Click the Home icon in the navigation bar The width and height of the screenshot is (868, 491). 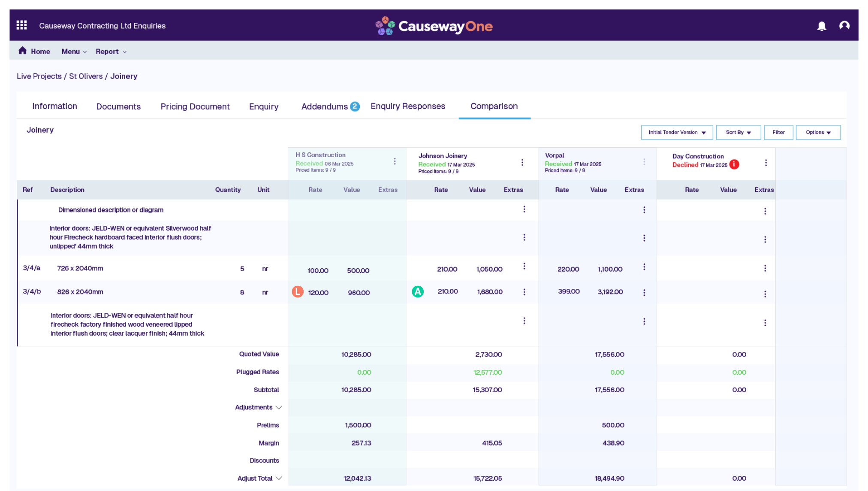tap(23, 50)
